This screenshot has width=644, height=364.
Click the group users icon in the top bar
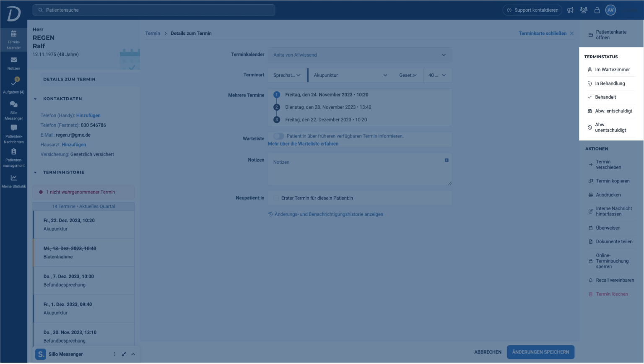(584, 10)
